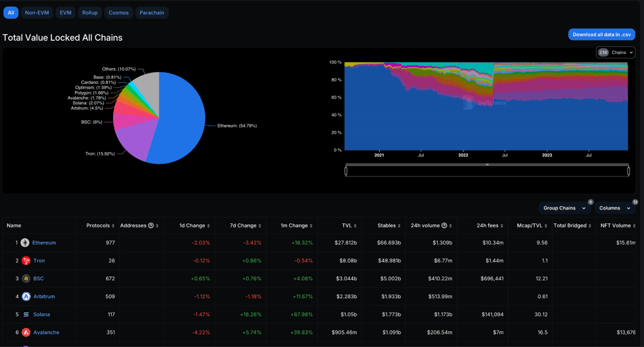Click the Arbitrum chain logo icon
The width and height of the screenshot is (644, 347).
point(26,296)
